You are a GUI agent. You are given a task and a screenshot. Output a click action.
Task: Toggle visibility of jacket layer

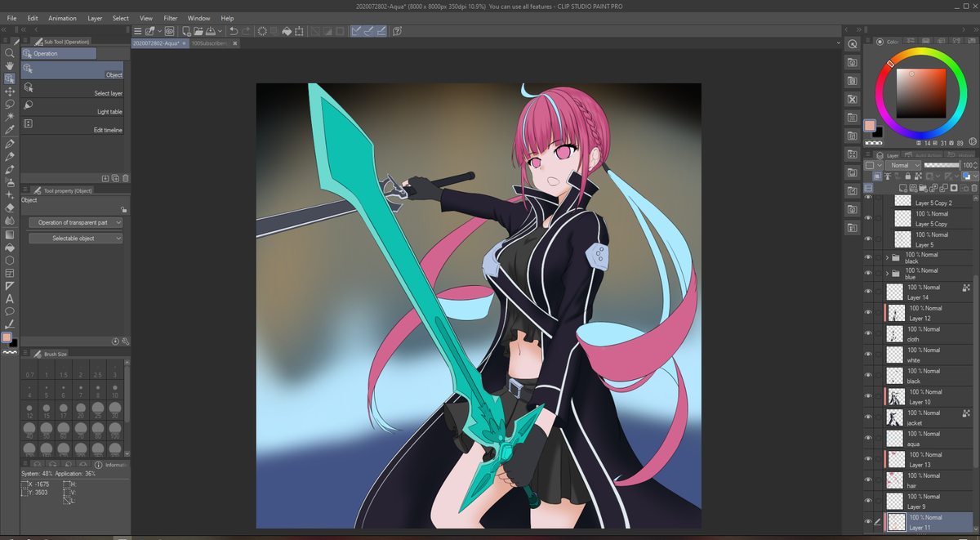point(867,417)
